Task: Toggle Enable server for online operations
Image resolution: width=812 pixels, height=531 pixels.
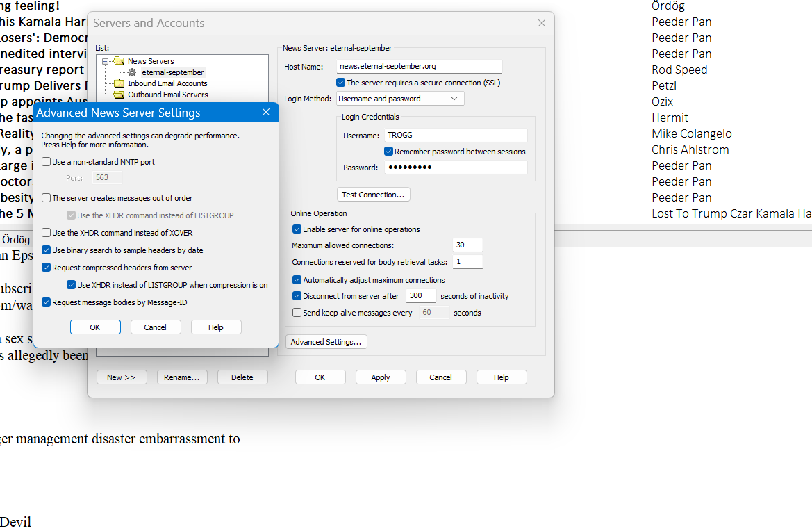Action: (297, 229)
